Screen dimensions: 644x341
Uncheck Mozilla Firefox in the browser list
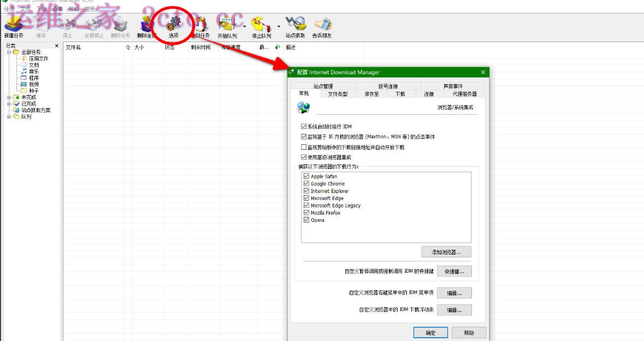(x=306, y=213)
